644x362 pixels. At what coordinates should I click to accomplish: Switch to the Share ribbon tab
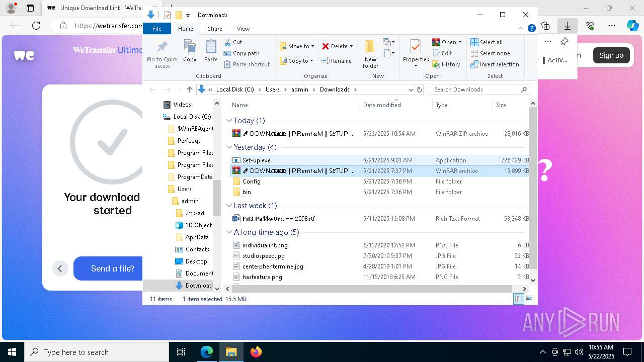coord(215,29)
